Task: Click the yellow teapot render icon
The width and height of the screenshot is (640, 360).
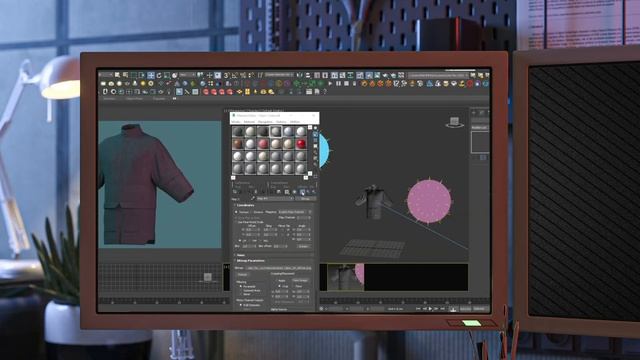Action: coord(263,92)
